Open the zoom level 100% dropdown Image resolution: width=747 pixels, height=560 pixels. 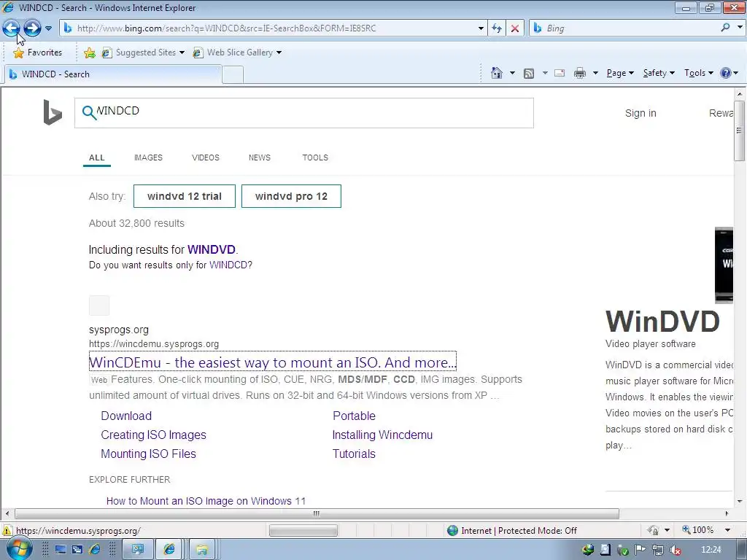tap(727, 530)
